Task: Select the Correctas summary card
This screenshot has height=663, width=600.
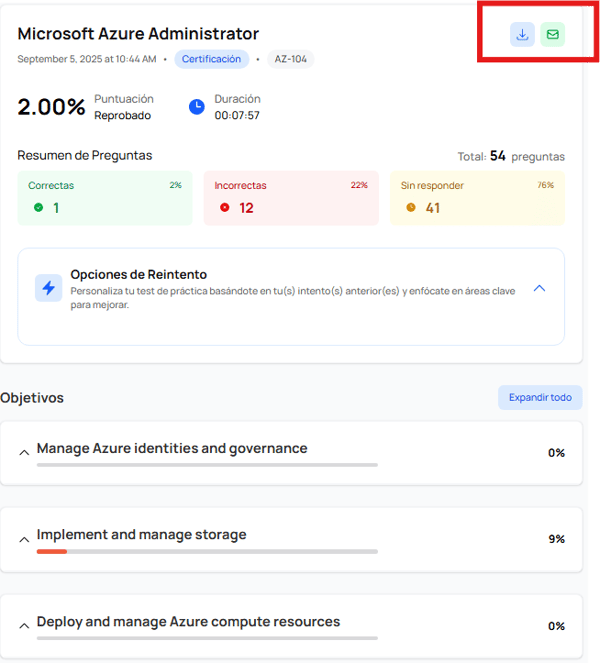Action: tap(105, 198)
